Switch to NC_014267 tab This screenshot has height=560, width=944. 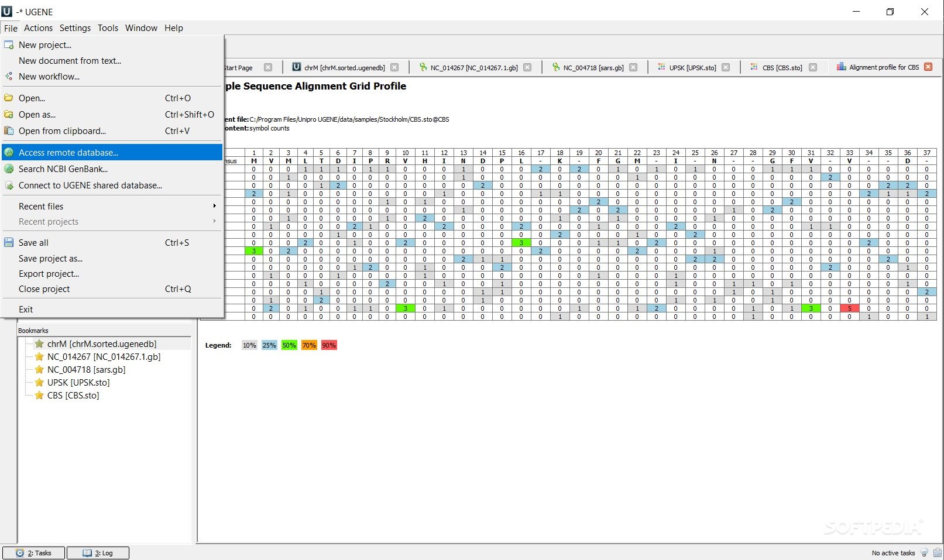(474, 68)
